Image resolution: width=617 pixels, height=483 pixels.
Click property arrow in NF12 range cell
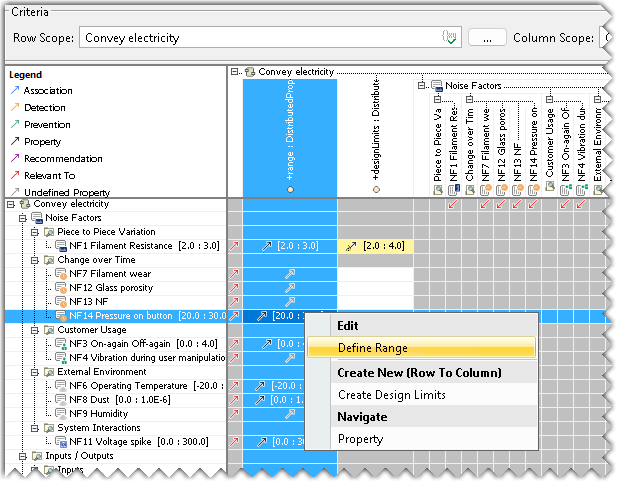(290, 288)
